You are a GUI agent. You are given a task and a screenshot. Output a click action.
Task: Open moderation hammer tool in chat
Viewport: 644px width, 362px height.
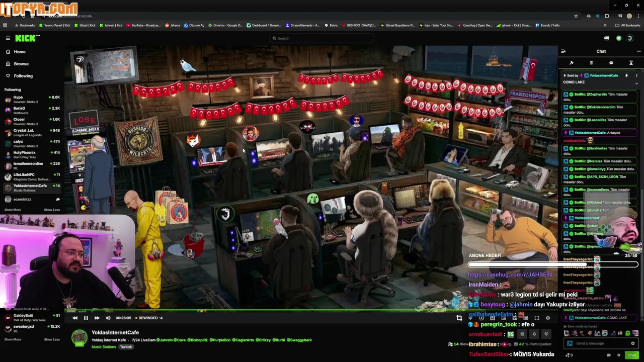(x=572, y=63)
